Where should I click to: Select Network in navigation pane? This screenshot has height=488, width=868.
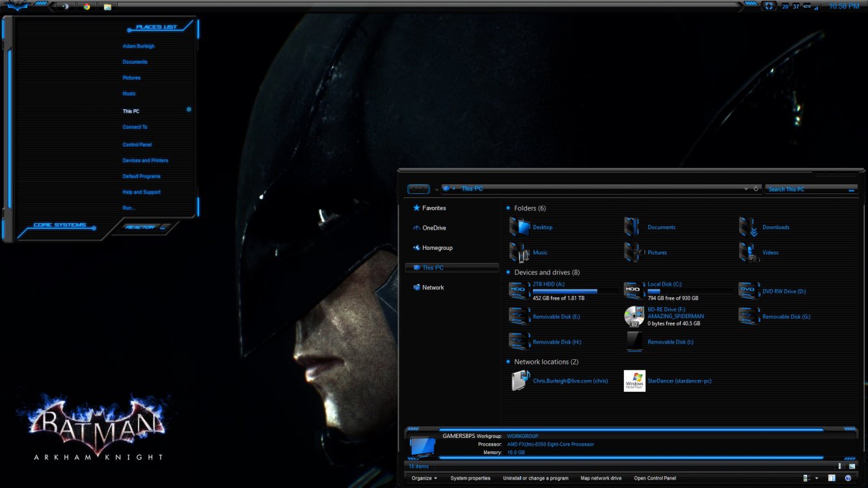428,288
